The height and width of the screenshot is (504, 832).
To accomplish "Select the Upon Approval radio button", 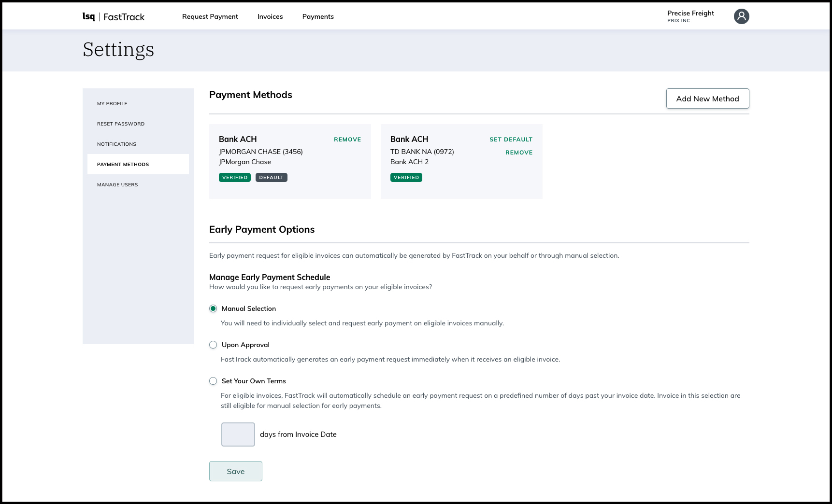I will coord(213,344).
